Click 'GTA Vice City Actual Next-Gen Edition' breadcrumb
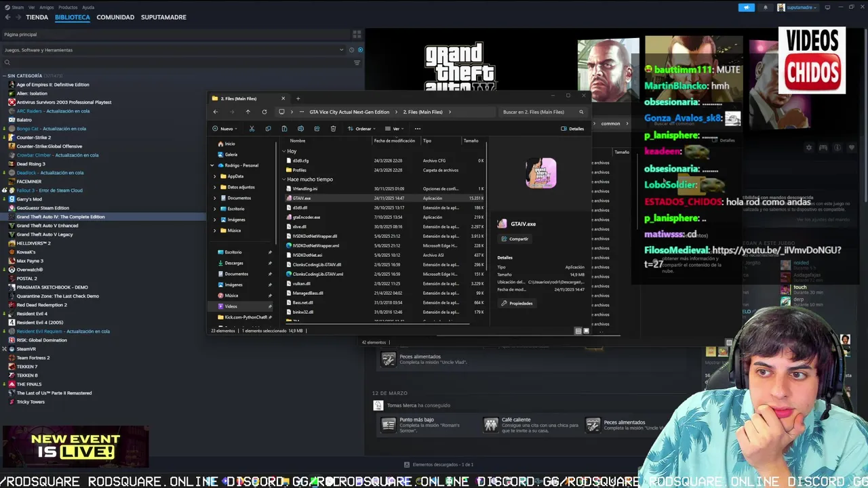The image size is (868, 488). pos(349,112)
